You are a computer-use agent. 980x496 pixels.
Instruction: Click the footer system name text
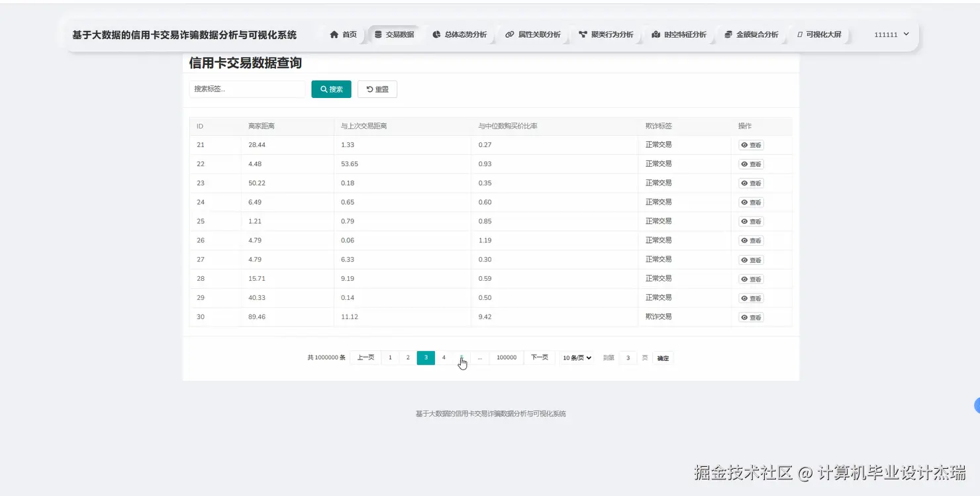[491, 414]
